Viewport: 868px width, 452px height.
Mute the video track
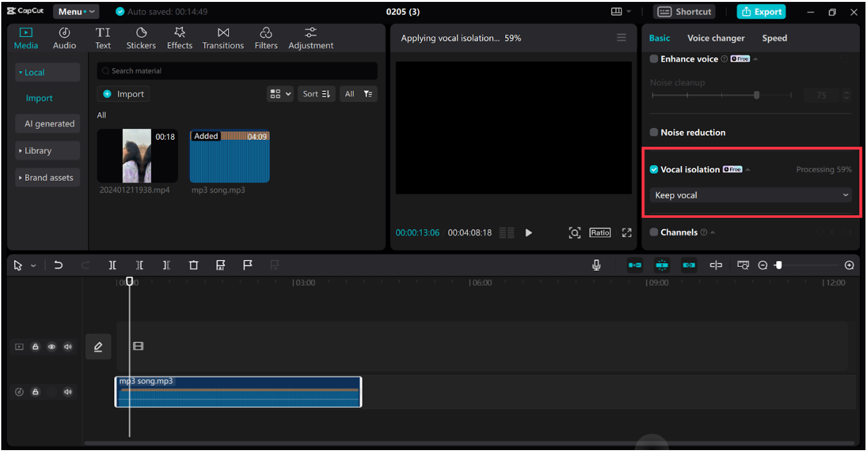click(68, 347)
